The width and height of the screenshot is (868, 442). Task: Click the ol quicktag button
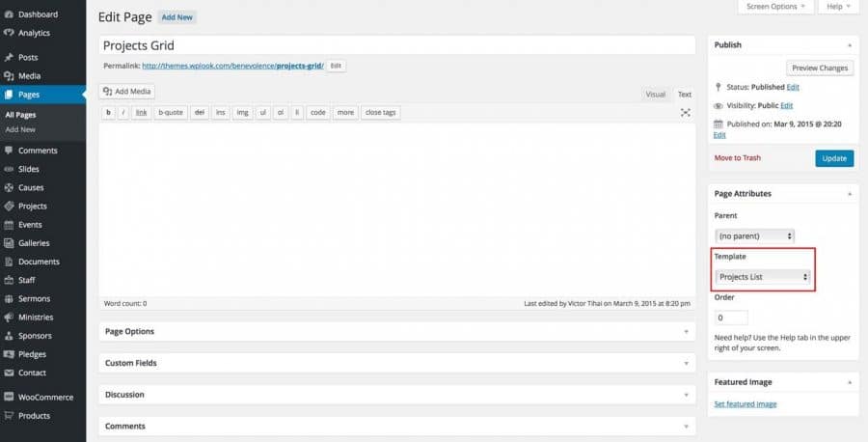[281, 113]
